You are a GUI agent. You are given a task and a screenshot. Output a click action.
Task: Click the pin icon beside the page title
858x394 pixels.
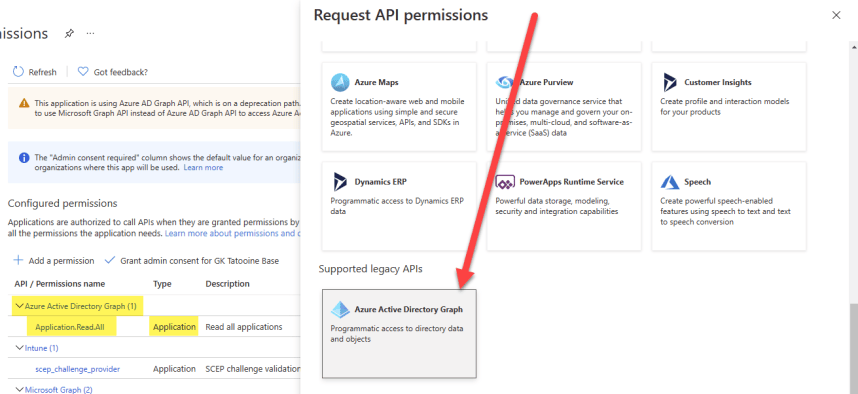pyautogui.click(x=69, y=34)
